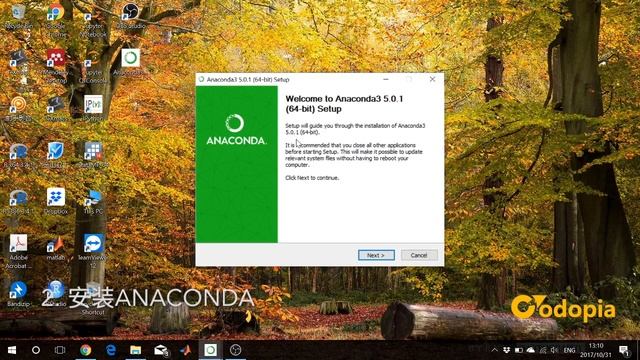Open the Mail app from the taskbar
The width and height of the screenshot is (640, 360).
tap(161, 350)
